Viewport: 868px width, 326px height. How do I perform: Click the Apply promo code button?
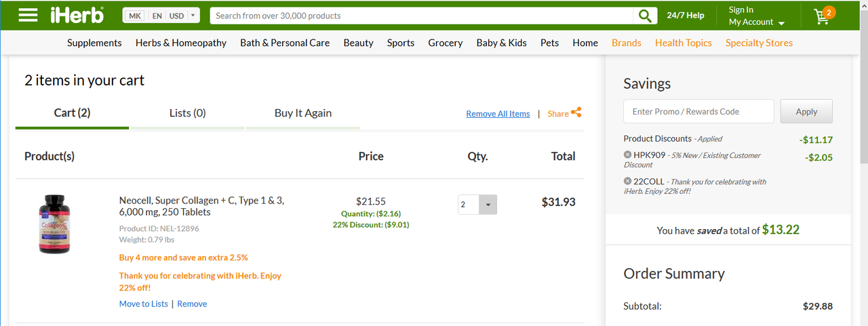[806, 112]
